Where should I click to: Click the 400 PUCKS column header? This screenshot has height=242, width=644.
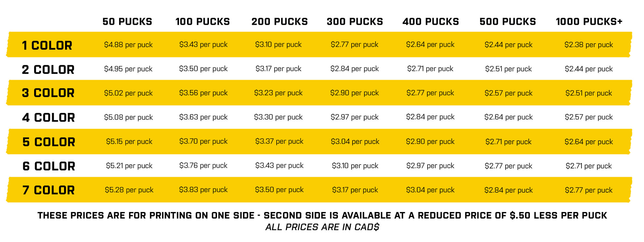coord(431,22)
